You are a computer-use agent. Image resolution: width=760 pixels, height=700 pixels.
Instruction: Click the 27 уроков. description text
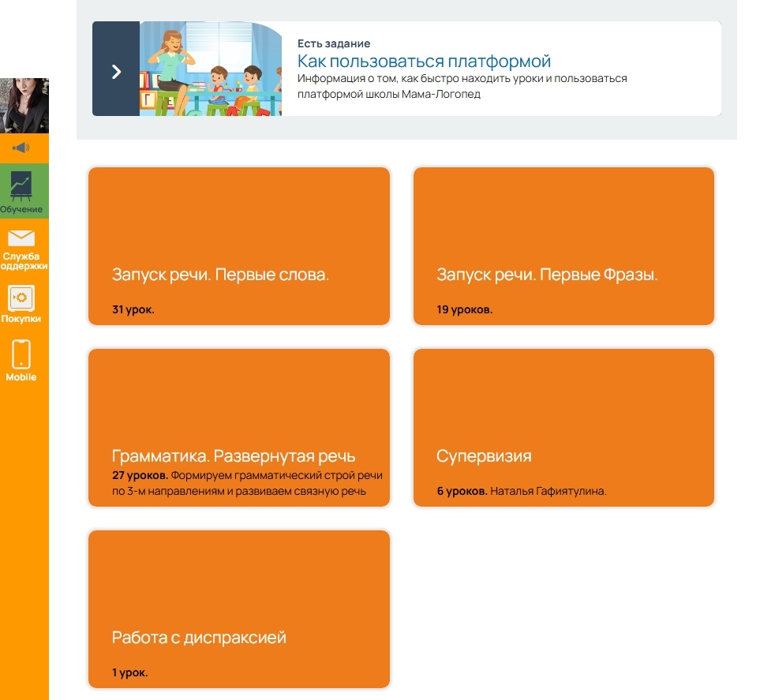[247, 483]
